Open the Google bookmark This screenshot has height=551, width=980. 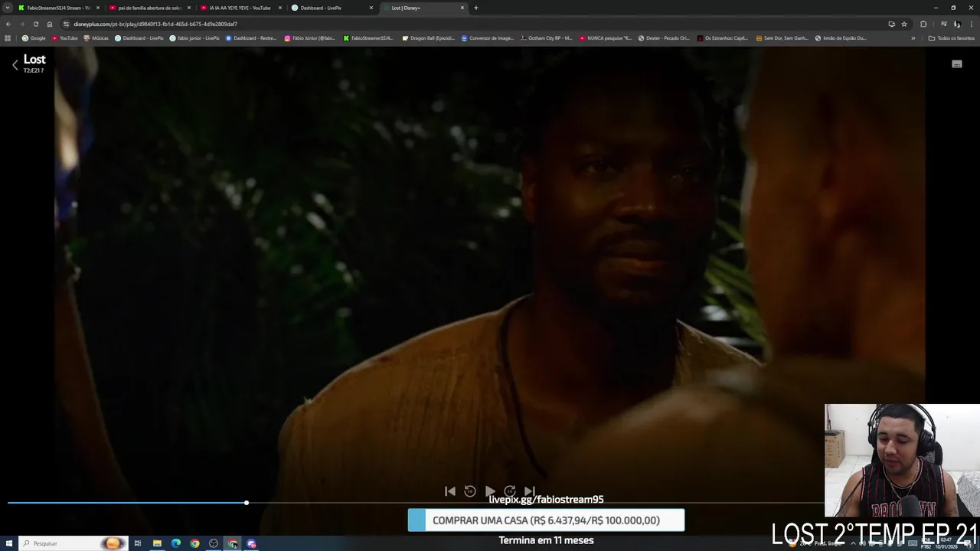tap(34, 38)
